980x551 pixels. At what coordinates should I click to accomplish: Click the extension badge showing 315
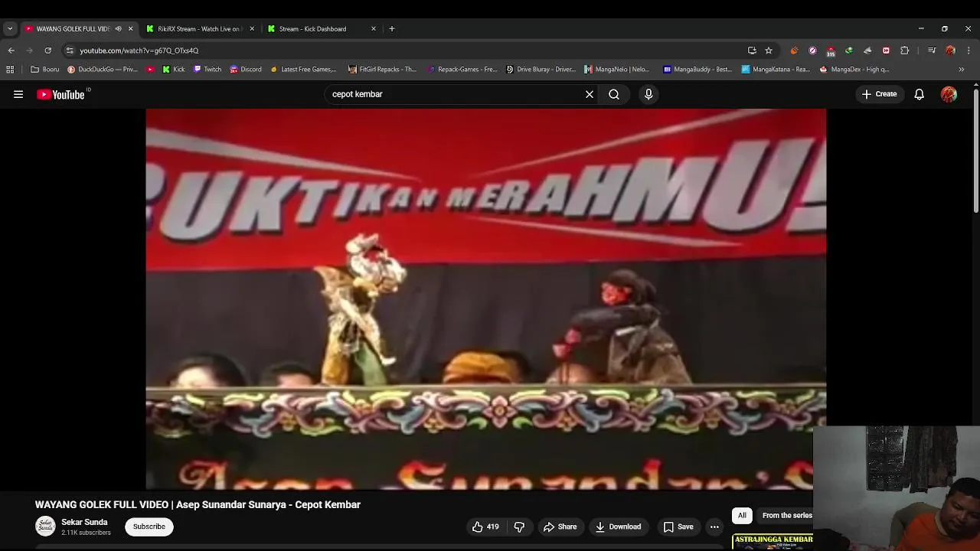[831, 51]
